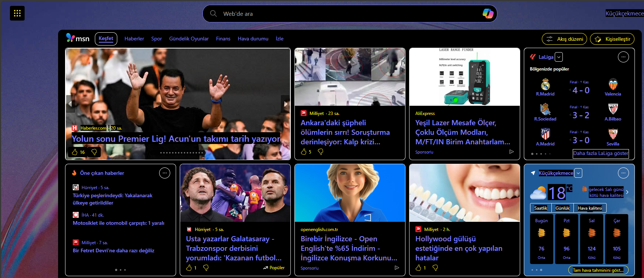Open the apps grid launcher icon

(x=17, y=13)
